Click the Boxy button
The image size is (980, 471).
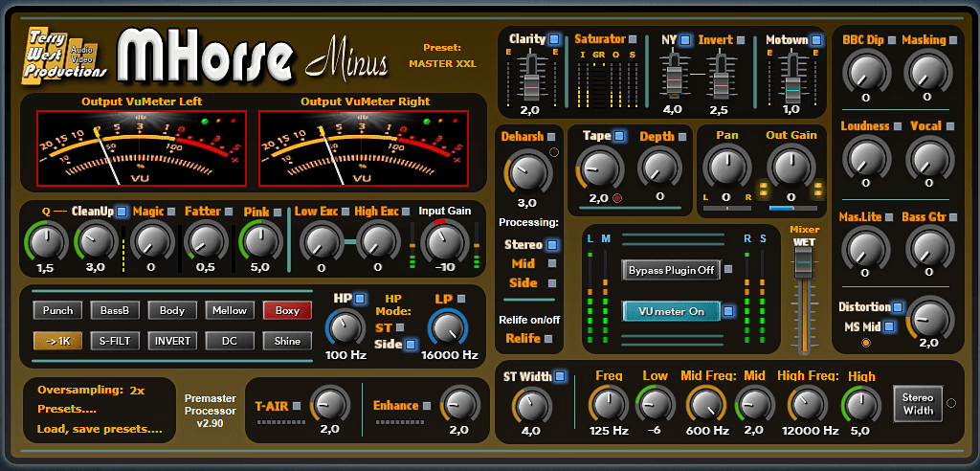(287, 310)
